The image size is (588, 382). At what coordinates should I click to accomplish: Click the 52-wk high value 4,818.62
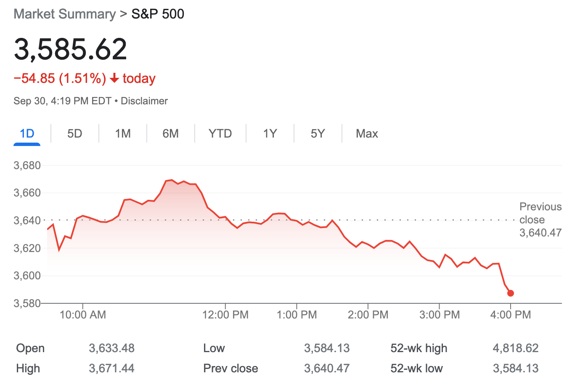pyautogui.click(x=516, y=348)
